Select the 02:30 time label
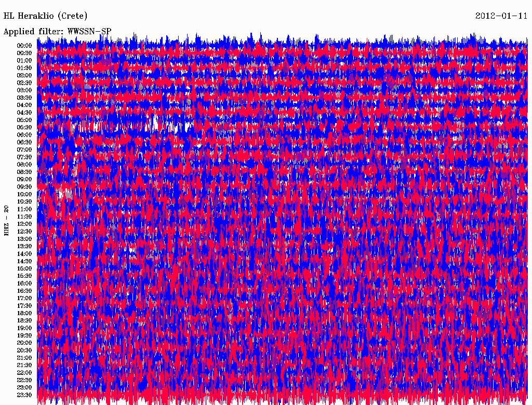The height and width of the screenshot is (405, 532). point(24,83)
